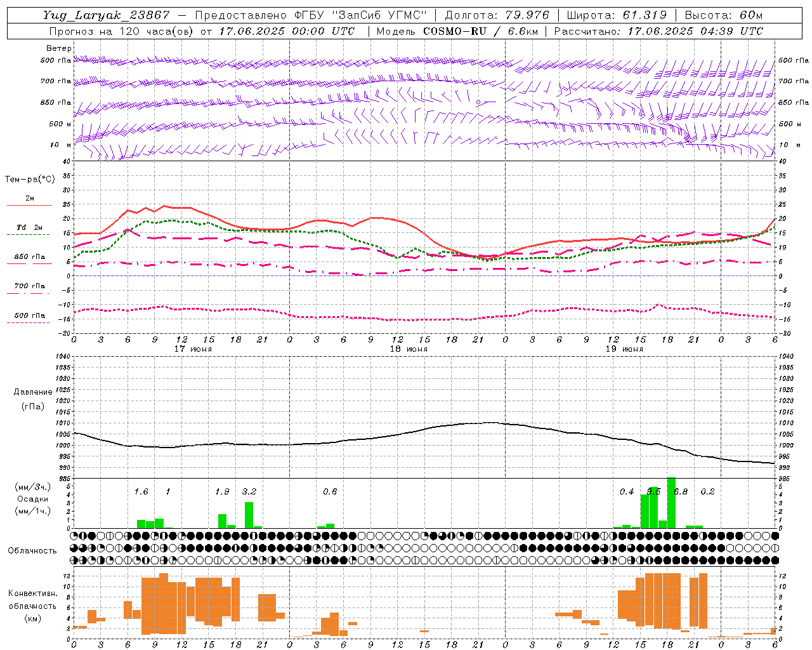Click the 17 июня date label
This screenshot has width=812, height=650.
pos(193,349)
